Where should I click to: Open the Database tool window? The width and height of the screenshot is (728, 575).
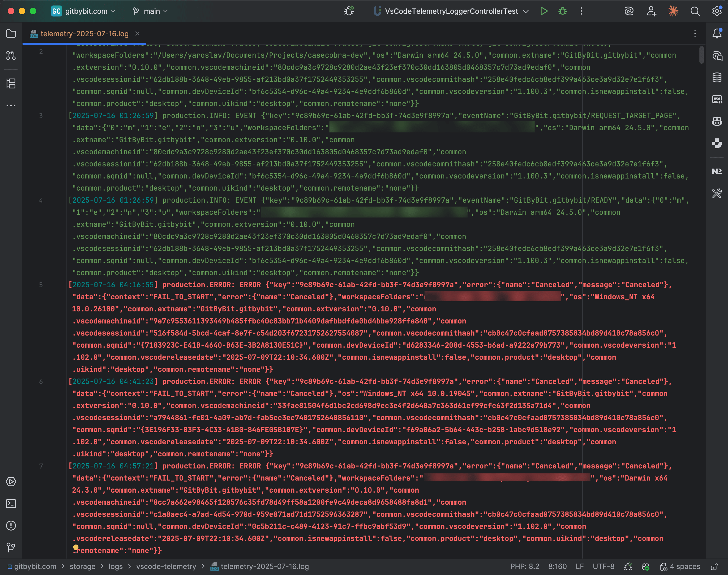(717, 77)
